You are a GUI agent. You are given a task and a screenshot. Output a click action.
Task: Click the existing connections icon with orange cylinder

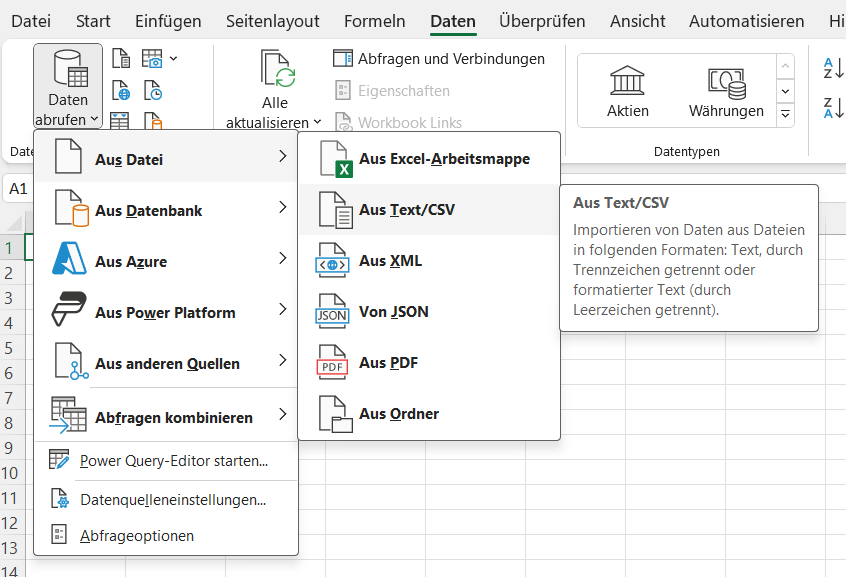[153, 120]
